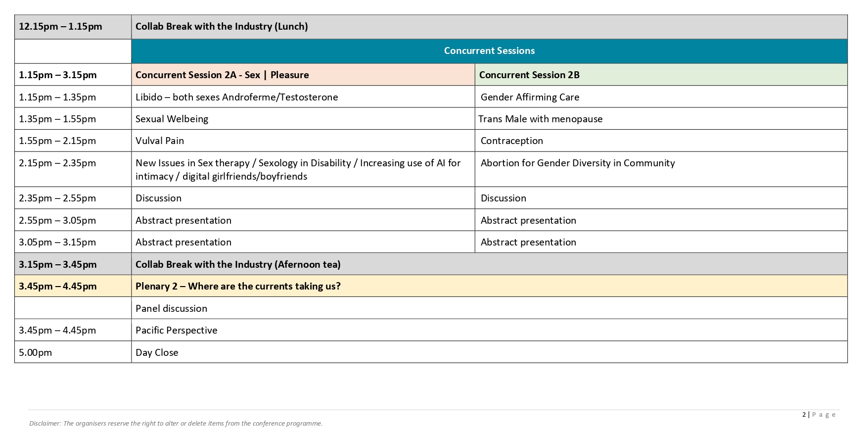Viewport: 868px width, 439px height.
Task: Select the Pacific Perspective entry
Action: click(176, 331)
